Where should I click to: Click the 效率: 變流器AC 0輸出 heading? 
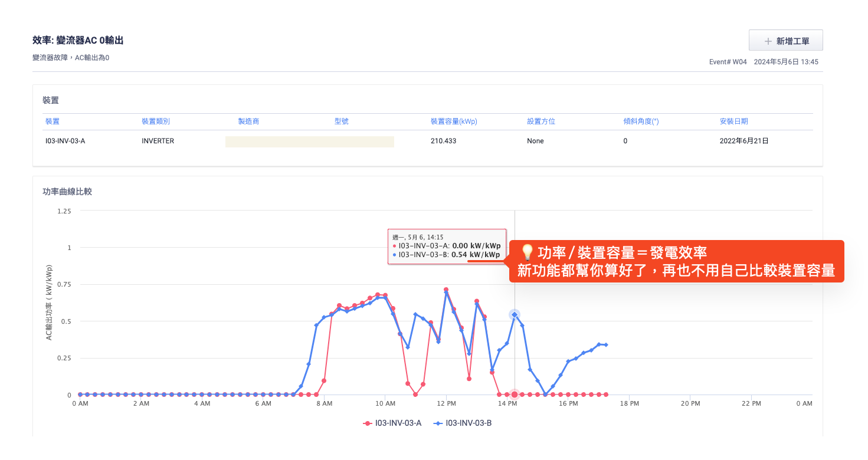coord(78,41)
